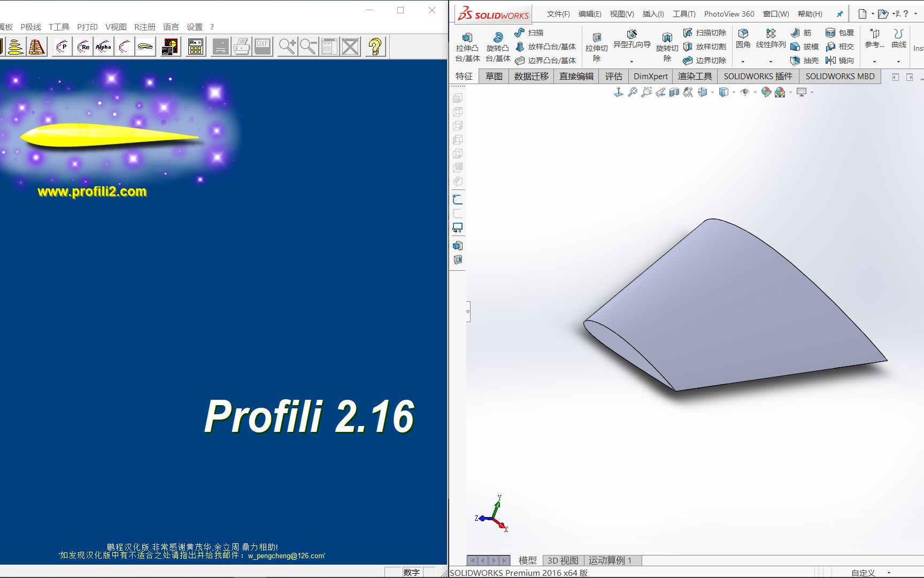Click the zoom in magnifier in Profili
This screenshot has height=578, width=924.
(x=287, y=47)
